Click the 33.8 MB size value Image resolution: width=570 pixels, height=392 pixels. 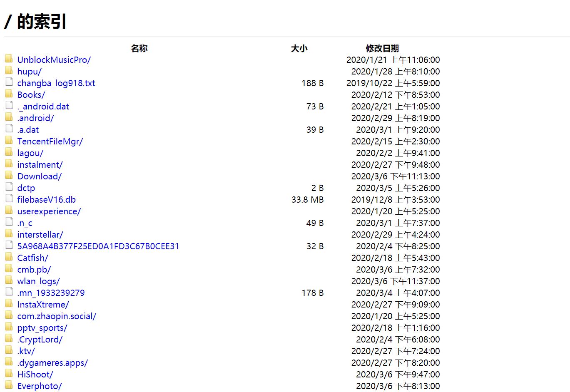coord(308,200)
